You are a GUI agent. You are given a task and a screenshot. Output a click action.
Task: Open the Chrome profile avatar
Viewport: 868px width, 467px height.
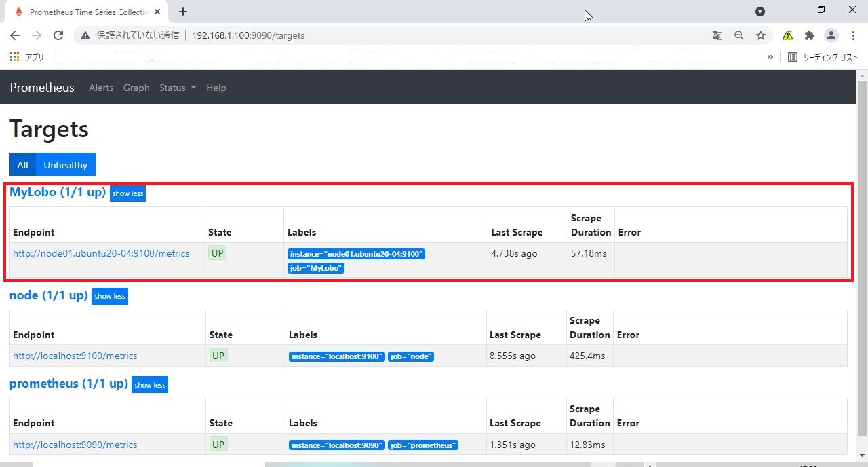[831, 35]
